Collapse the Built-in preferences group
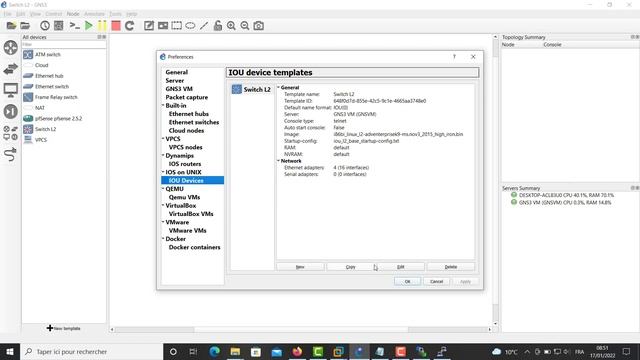640x360 pixels. click(x=163, y=105)
